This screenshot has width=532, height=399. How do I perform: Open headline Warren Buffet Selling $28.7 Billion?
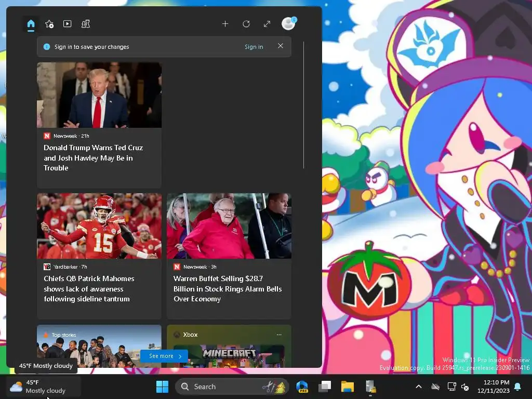[x=228, y=289]
